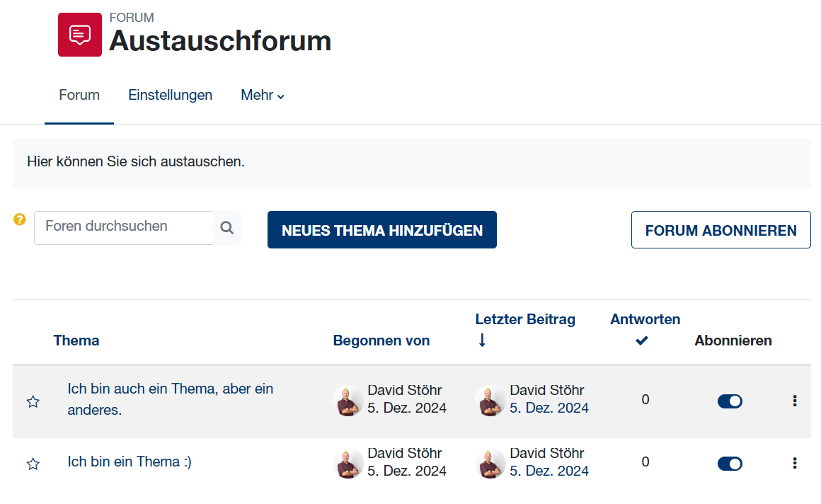The width and height of the screenshot is (821, 504).
Task: Click the red forum speech-bubble icon
Action: click(x=79, y=34)
